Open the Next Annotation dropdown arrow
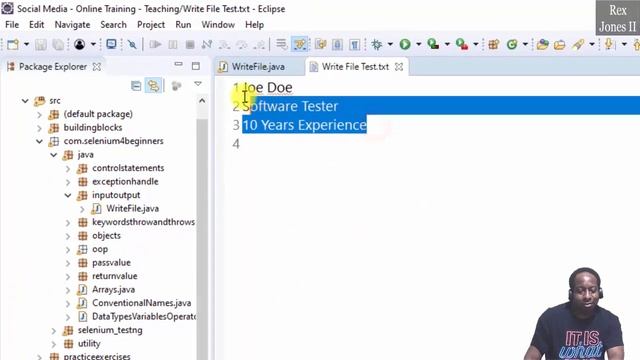The width and height of the screenshot is (640, 360). pyautogui.click(x=624, y=44)
